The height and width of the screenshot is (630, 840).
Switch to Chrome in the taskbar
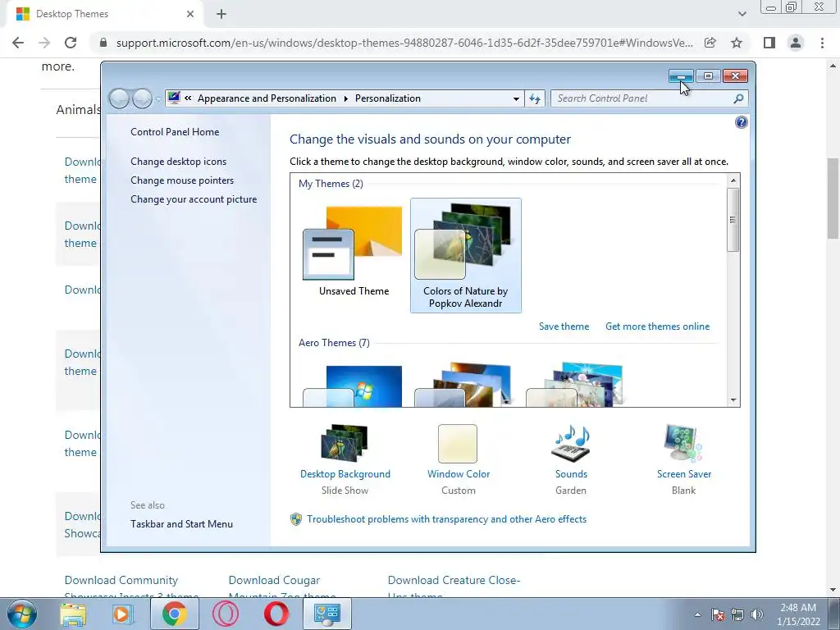click(174, 614)
